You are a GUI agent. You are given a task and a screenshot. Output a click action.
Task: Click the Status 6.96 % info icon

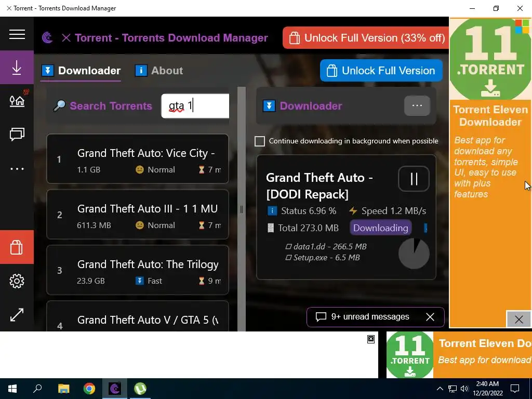tap(272, 211)
